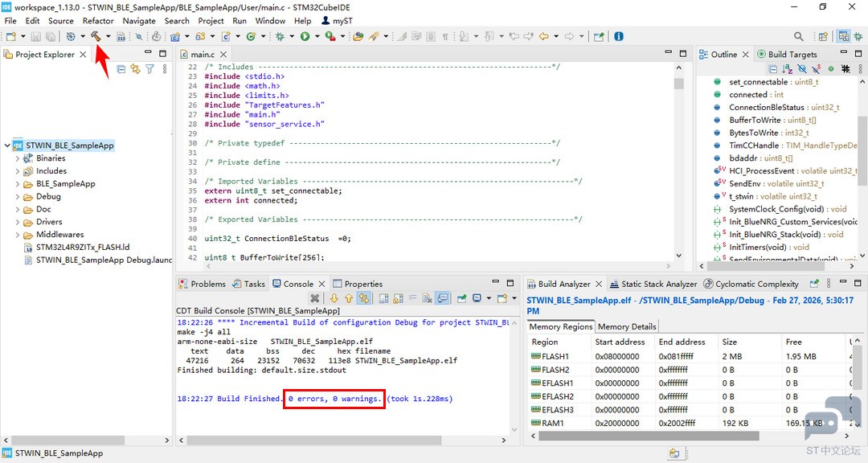Viewport: 868px width, 463px height.
Task: Click the Save toolbar icon
Action: coord(36,36)
